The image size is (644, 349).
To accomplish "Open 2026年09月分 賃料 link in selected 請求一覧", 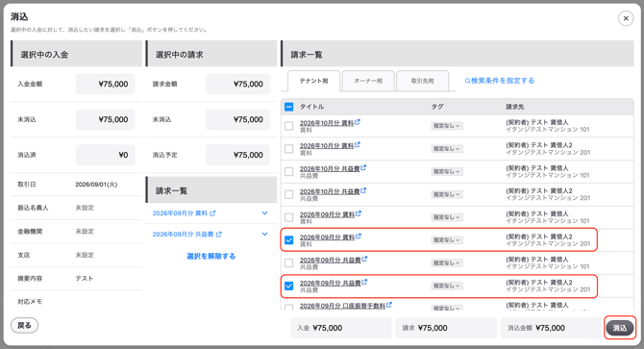I will (180, 213).
